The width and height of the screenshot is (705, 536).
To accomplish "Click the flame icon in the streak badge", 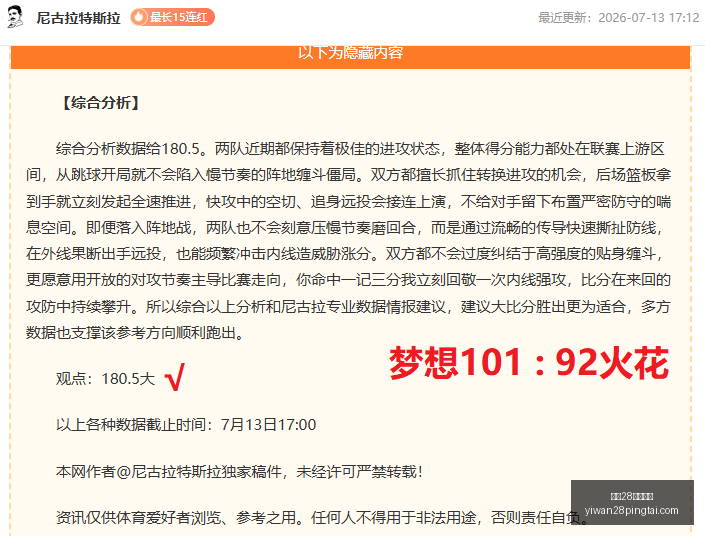I will (139, 17).
